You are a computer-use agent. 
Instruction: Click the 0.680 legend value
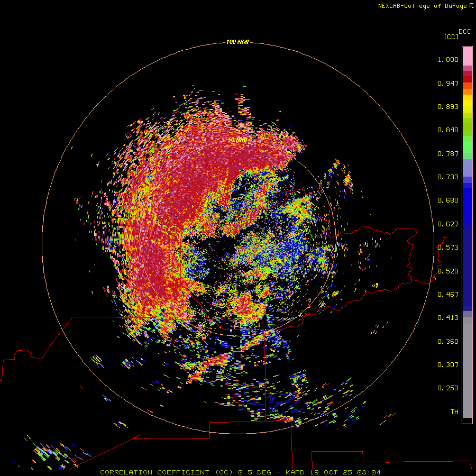[448, 200]
